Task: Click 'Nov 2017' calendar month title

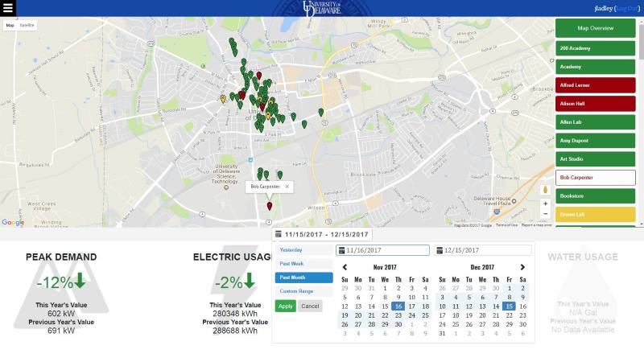Action: [x=385, y=267]
